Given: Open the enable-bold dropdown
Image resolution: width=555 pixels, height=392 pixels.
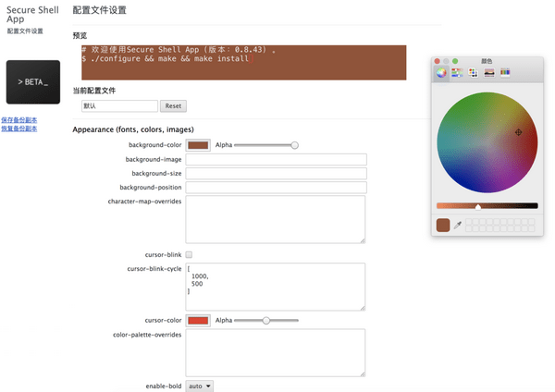Looking at the screenshot, I should (x=200, y=386).
